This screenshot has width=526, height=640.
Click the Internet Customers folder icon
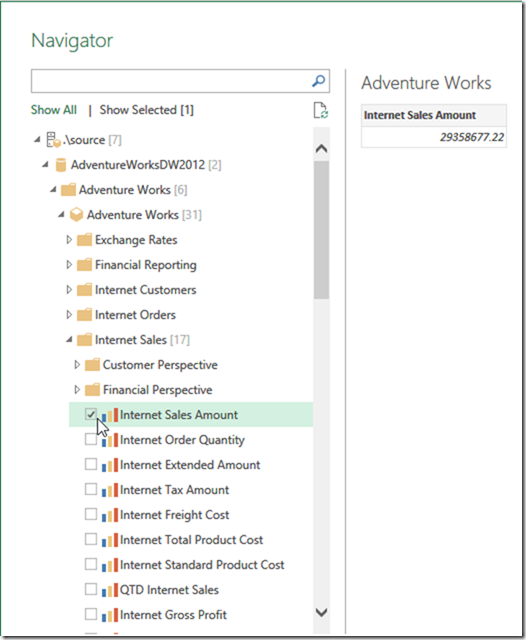pyautogui.click(x=84, y=290)
